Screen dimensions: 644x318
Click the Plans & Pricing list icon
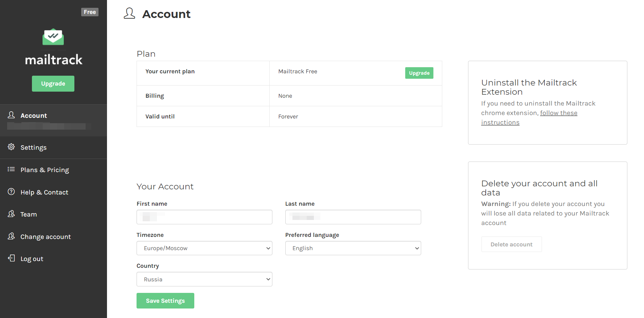pyautogui.click(x=11, y=169)
